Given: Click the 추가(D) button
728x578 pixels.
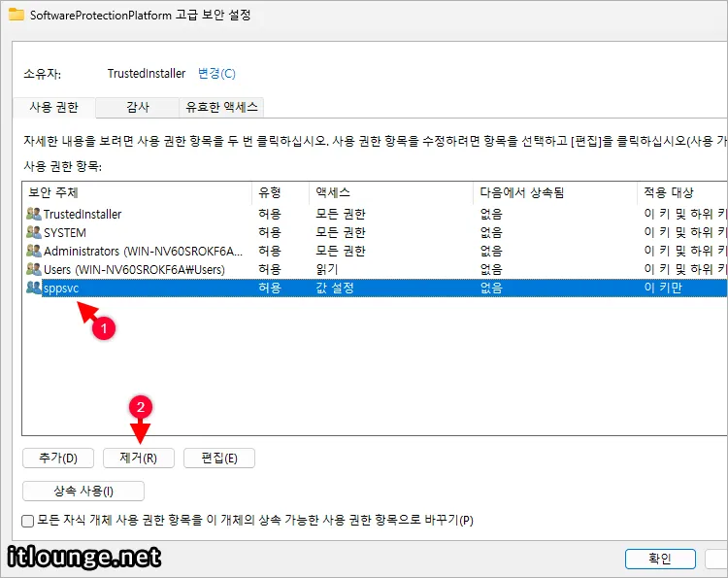Looking at the screenshot, I should tap(58, 459).
